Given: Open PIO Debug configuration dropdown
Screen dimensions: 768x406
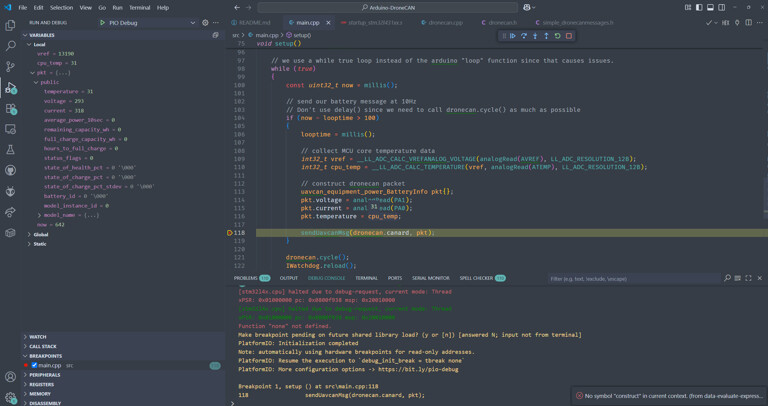Looking at the screenshot, I should click(x=147, y=23).
